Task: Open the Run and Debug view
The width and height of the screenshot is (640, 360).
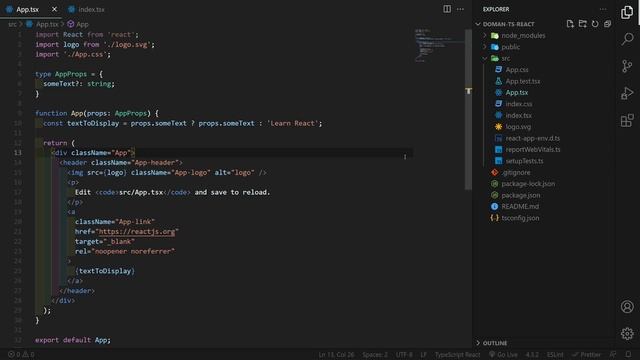Action: 627,93
